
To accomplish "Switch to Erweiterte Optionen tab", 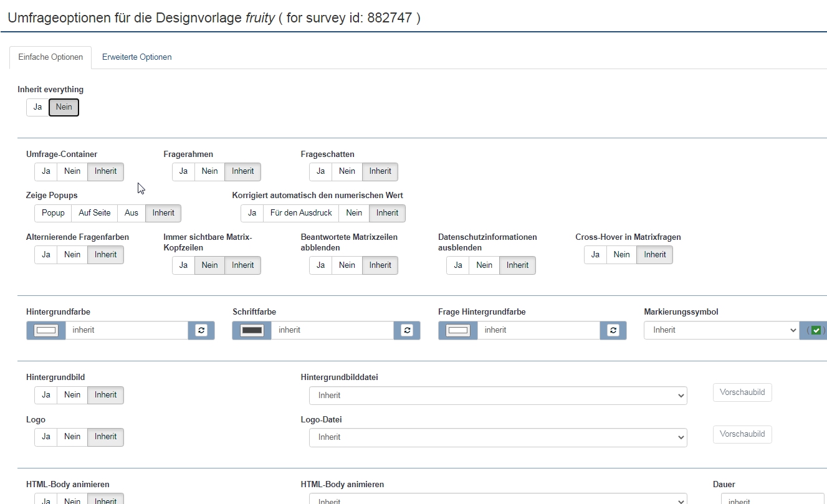I will (136, 57).
